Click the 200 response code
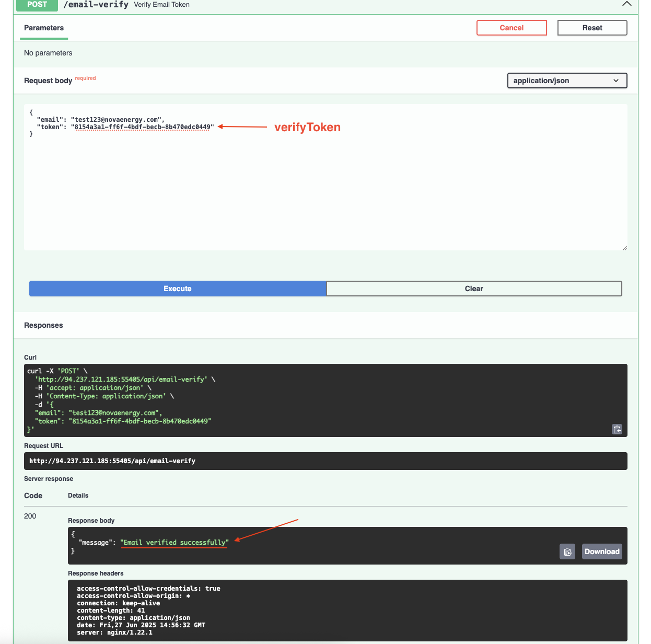651x644 pixels. tap(30, 516)
